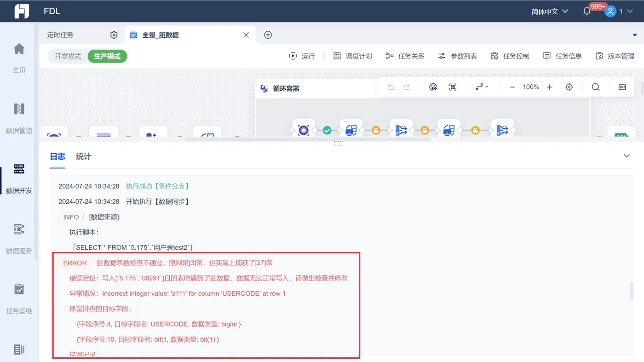The image size is (644, 362).
Task: Click zoom in plus next to 100%
Action: tap(550, 87)
